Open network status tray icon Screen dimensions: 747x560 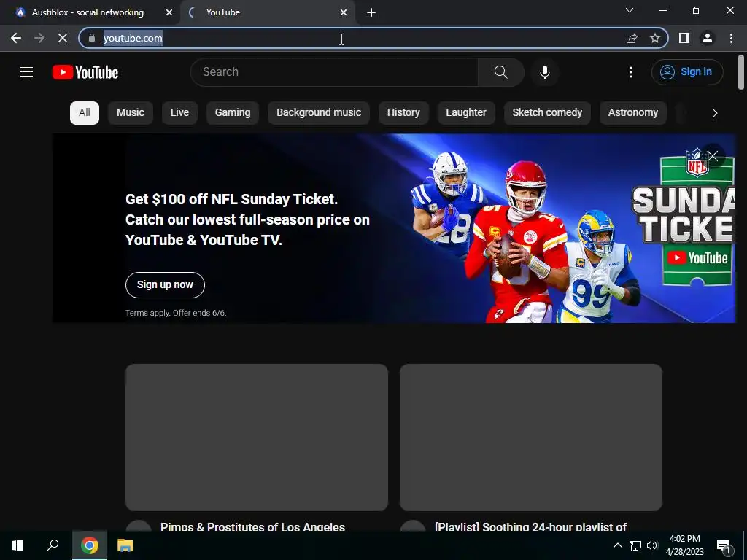tap(635, 545)
